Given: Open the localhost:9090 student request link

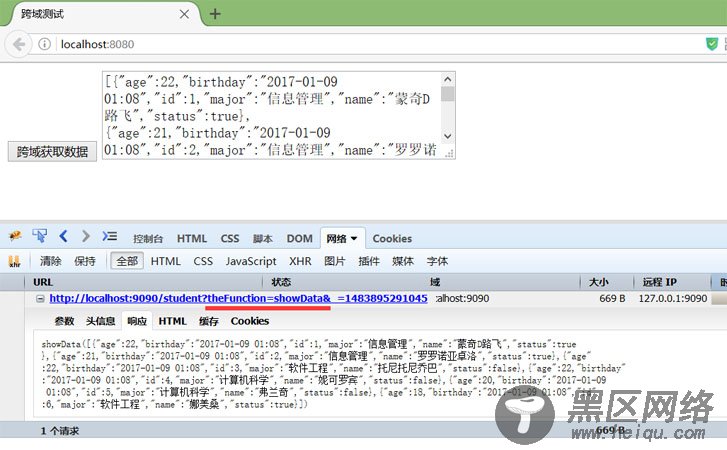Looking at the screenshot, I should [238, 298].
